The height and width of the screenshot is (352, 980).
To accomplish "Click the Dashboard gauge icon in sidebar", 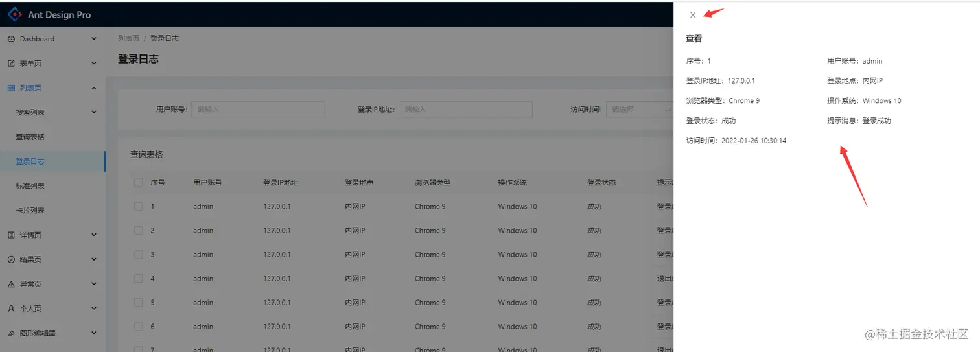I will [11, 39].
